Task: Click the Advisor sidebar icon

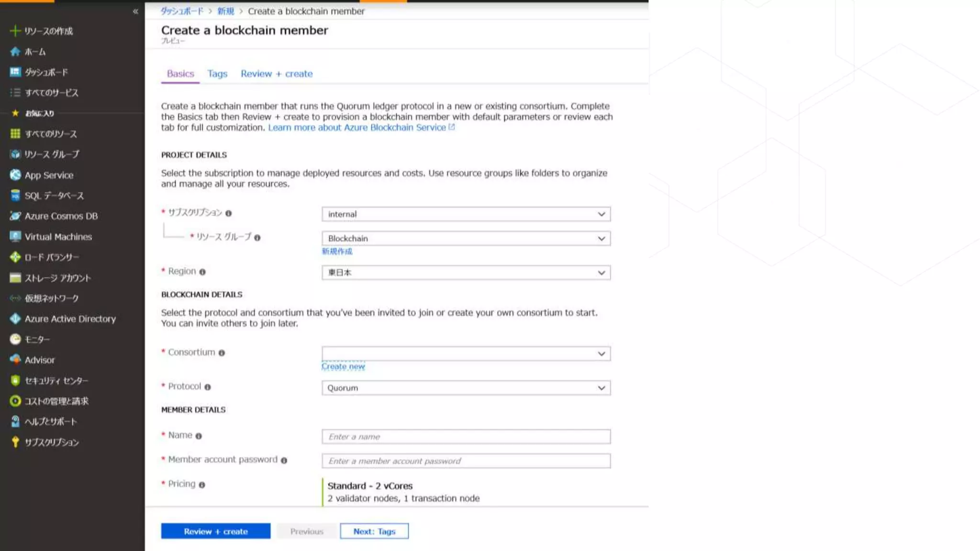Action: coord(15,360)
